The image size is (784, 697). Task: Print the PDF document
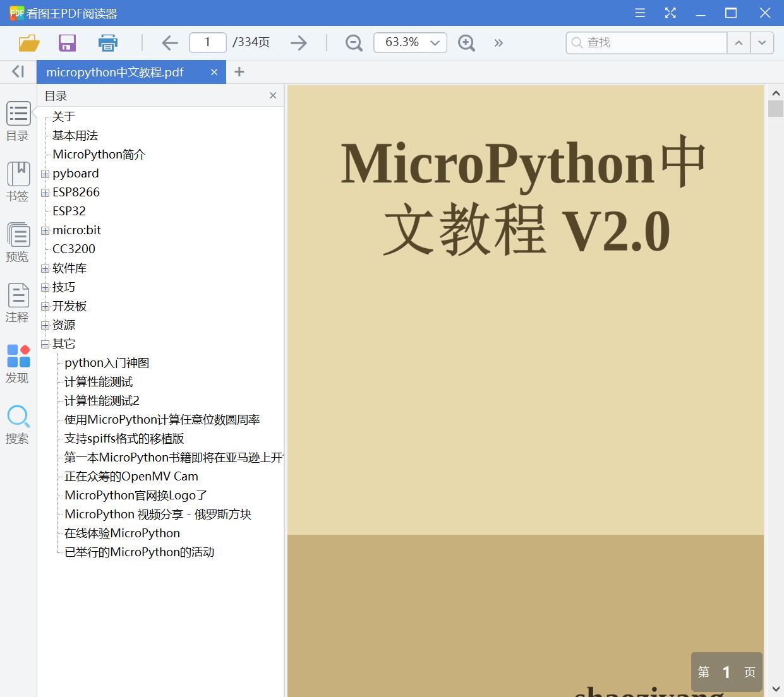107,43
